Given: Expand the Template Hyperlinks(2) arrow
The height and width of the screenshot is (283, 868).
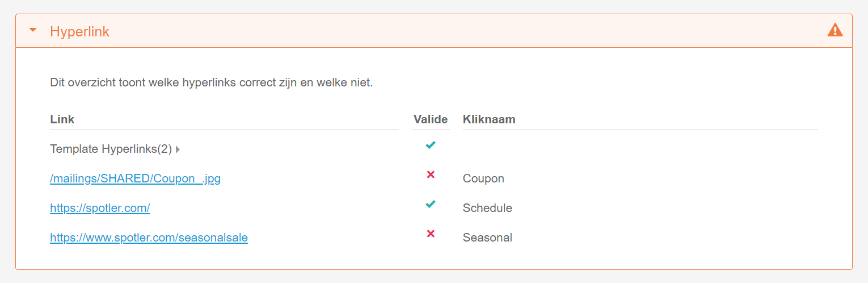Looking at the screenshot, I should click(x=178, y=149).
